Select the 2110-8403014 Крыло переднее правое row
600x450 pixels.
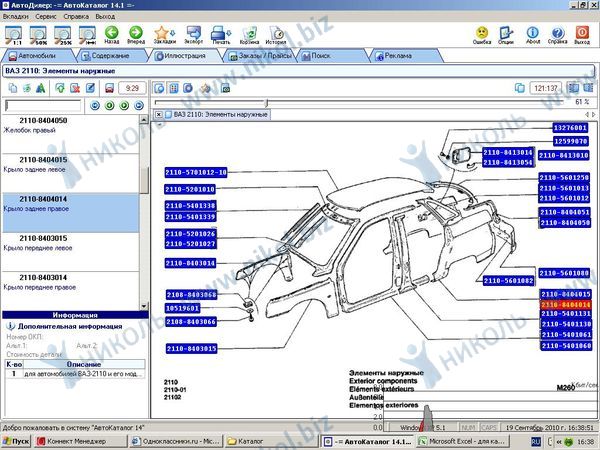pyautogui.click(x=71, y=291)
